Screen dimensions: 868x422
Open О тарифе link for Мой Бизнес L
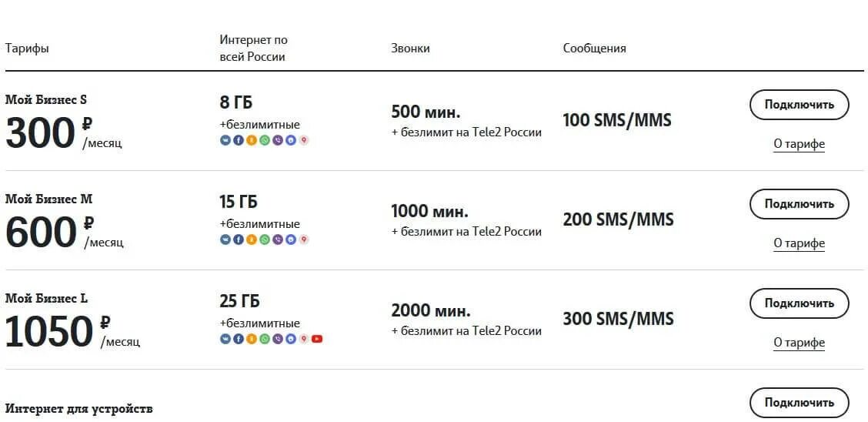[x=799, y=343]
